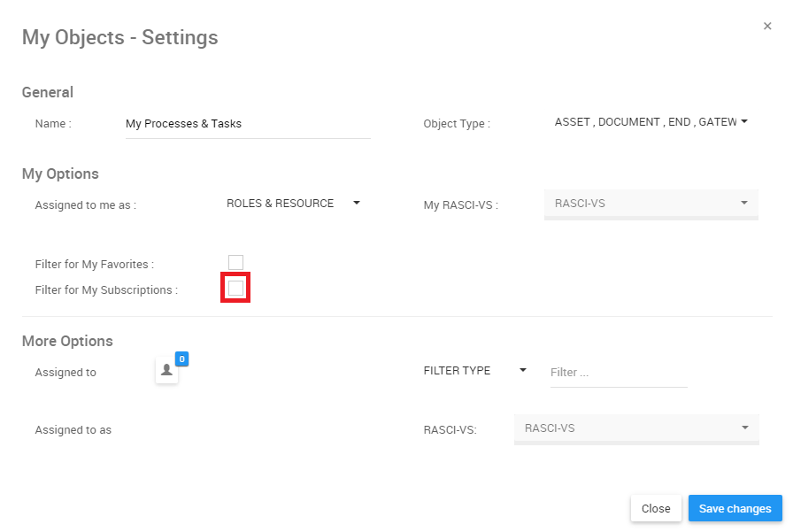The image size is (793, 532).
Task: Click the arrow icon next to Object Type values
Action: (x=744, y=122)
